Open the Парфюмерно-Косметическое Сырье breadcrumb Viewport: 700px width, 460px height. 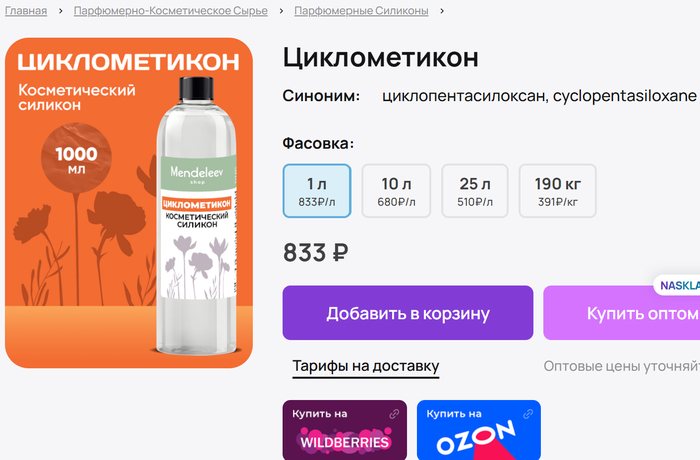pyautogui.click(x=171, y=11)
